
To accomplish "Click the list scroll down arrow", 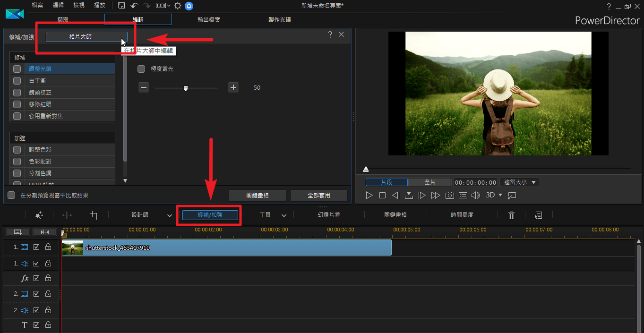I will (x=125, y=181).
